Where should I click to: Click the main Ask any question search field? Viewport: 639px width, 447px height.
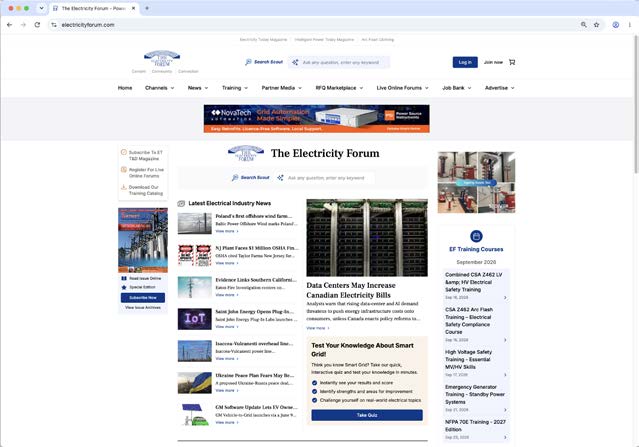tap(326, 178)
